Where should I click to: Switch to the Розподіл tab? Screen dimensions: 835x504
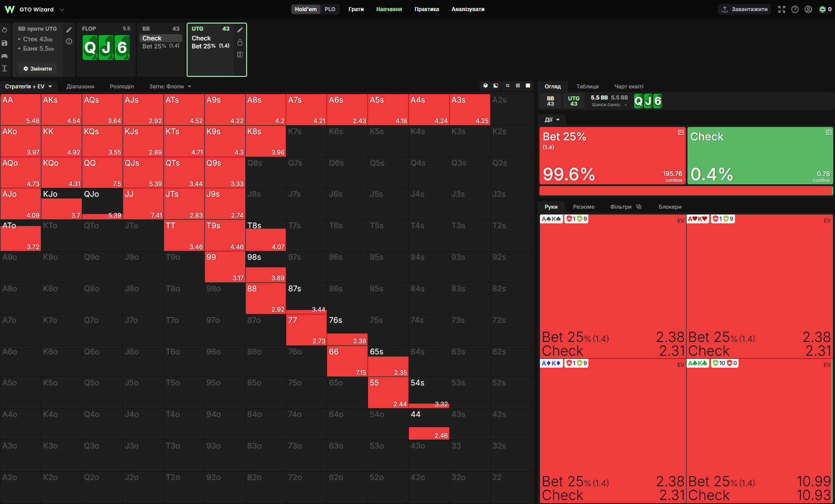122,87
